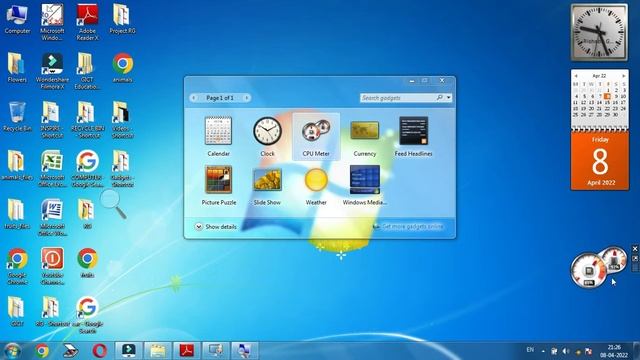Go to next month in calendar gadget
The image size is (640, 360).
(624, 76)
